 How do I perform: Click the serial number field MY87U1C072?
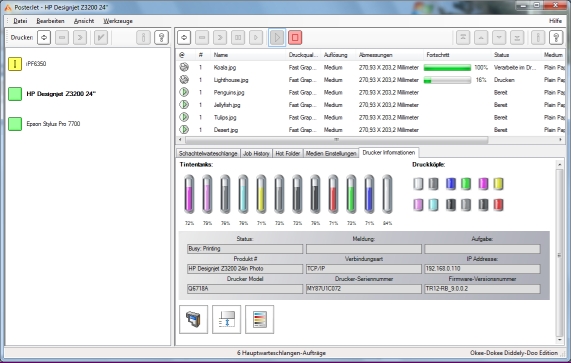click(x=363, y=289)
